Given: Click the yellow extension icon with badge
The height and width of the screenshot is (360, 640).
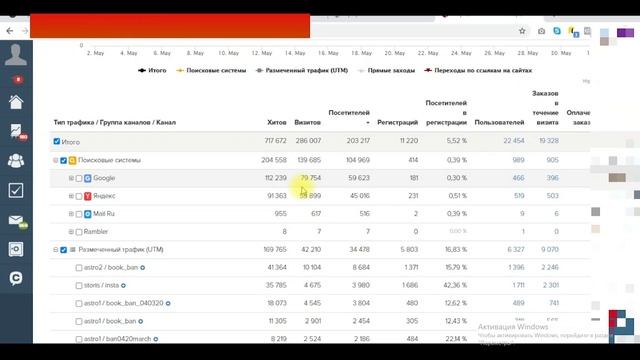Looking at the screenshot, I should click(573, 32).
